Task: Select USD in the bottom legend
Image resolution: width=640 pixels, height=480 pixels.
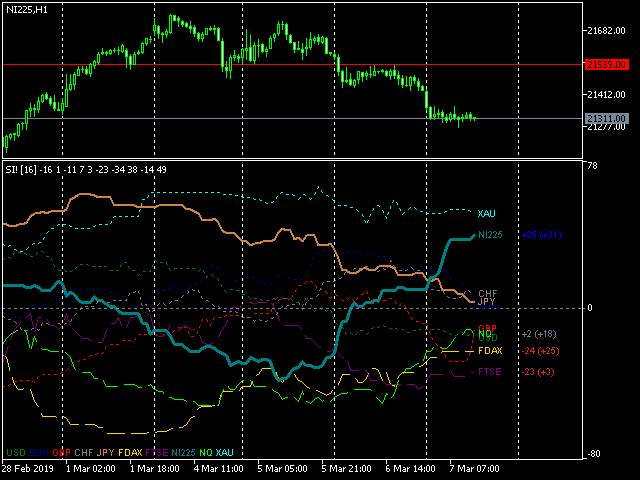Action: pos(16,452)
